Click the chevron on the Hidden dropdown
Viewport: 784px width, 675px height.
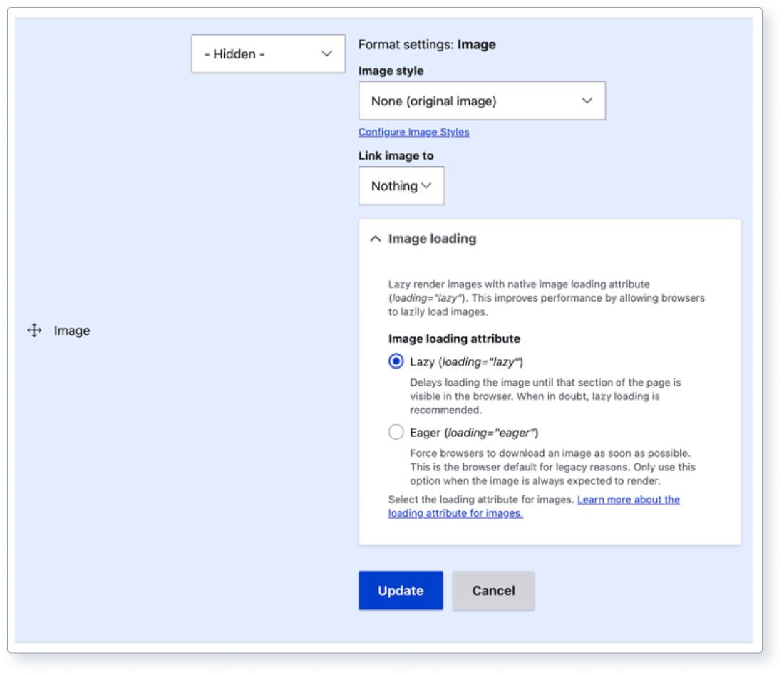click(327, 53)
